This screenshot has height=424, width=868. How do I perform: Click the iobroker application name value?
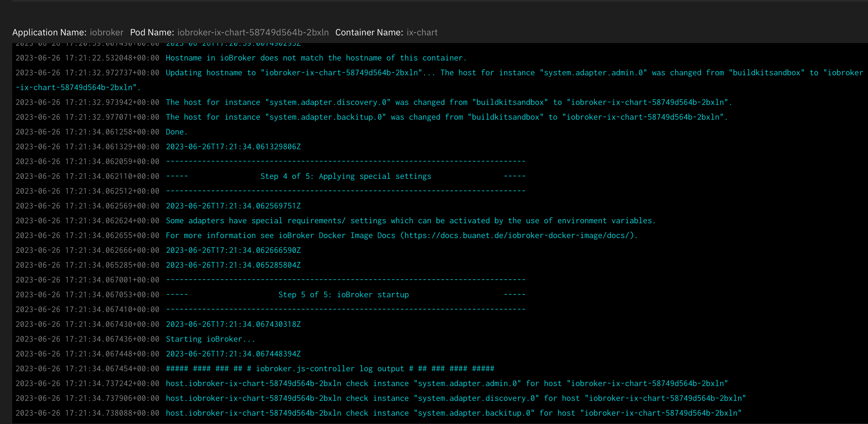(106, 32)
